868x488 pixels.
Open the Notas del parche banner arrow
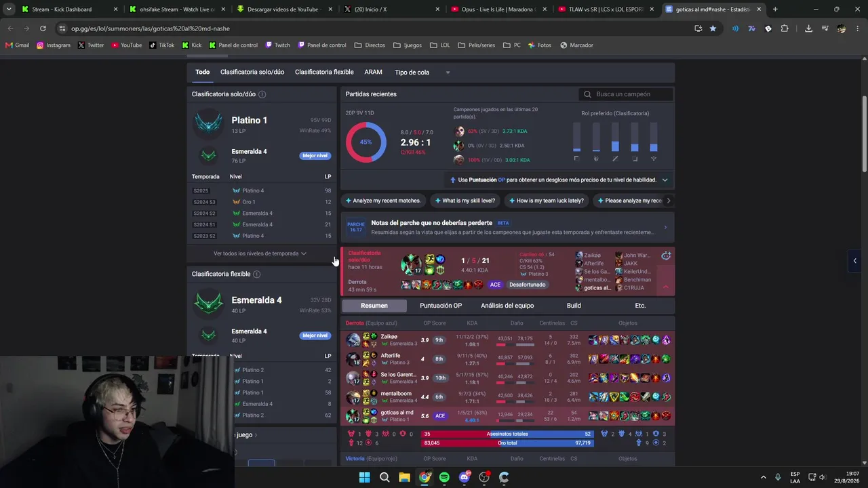665,227
